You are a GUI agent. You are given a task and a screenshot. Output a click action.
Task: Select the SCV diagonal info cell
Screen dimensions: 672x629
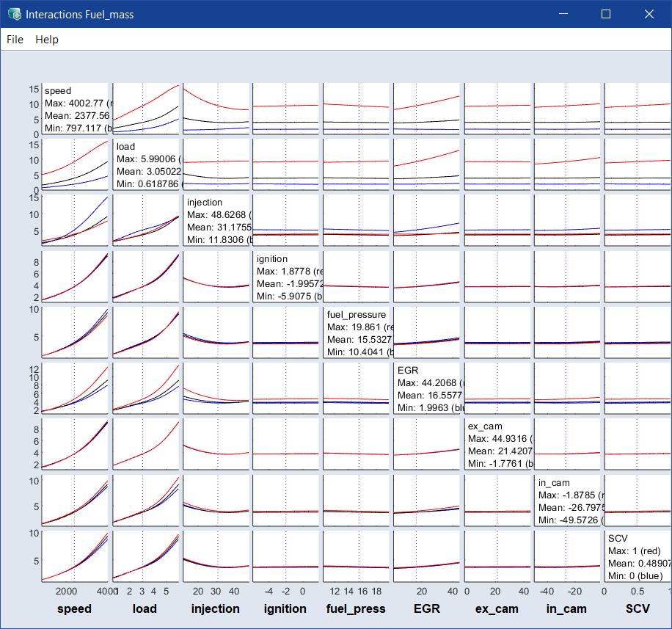point(638,556)
